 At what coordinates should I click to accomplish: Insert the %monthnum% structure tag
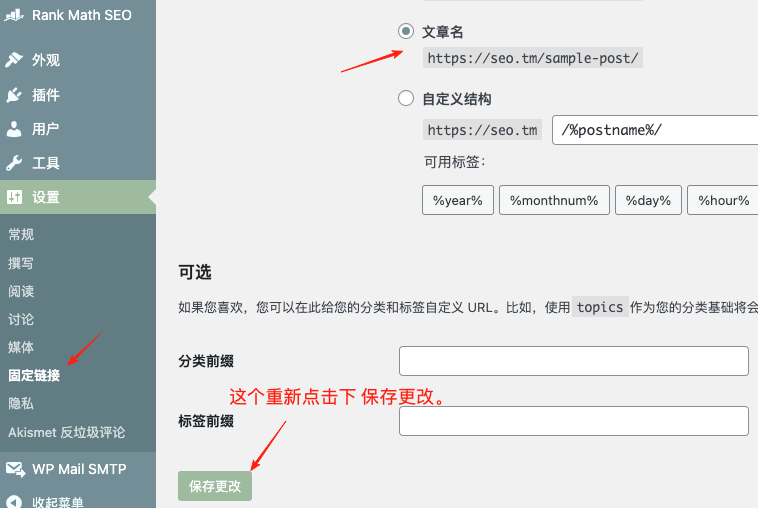(553, 200)
